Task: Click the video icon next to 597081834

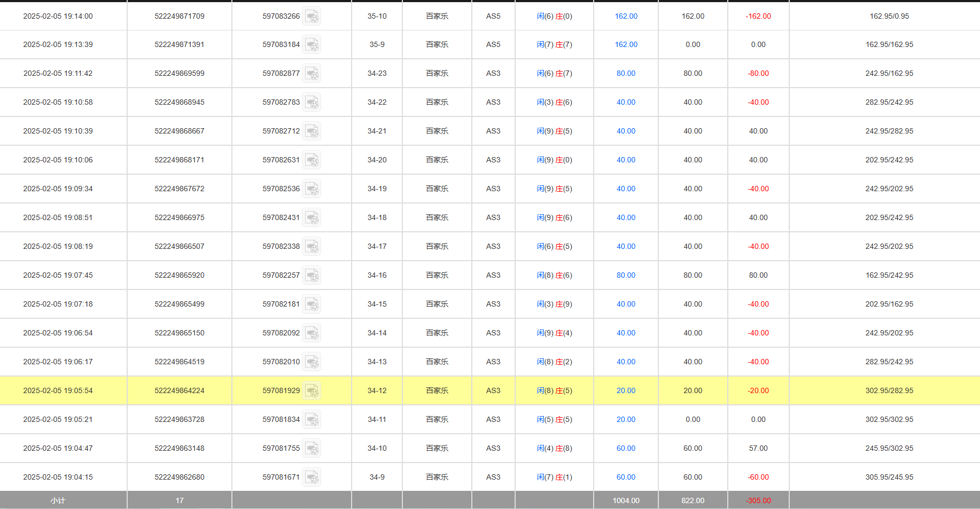Action: pos(313,419)
